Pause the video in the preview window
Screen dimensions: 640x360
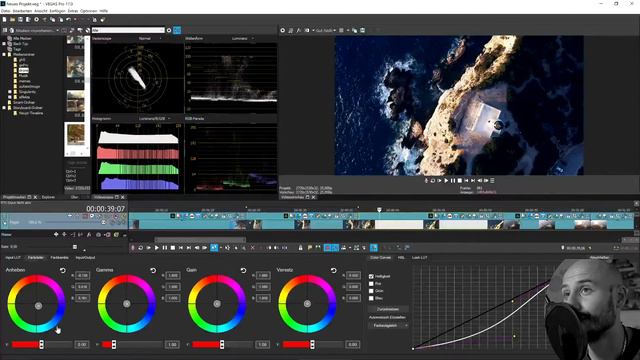coord(453,180)
